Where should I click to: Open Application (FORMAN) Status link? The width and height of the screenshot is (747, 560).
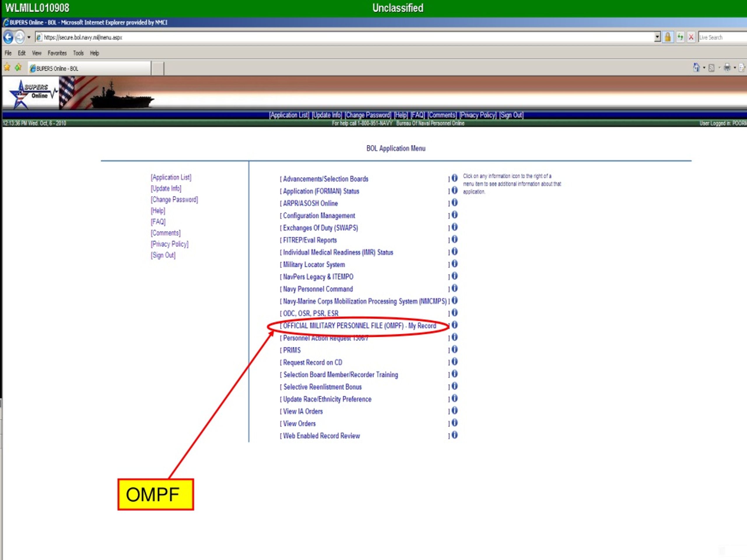click(321, 191)
